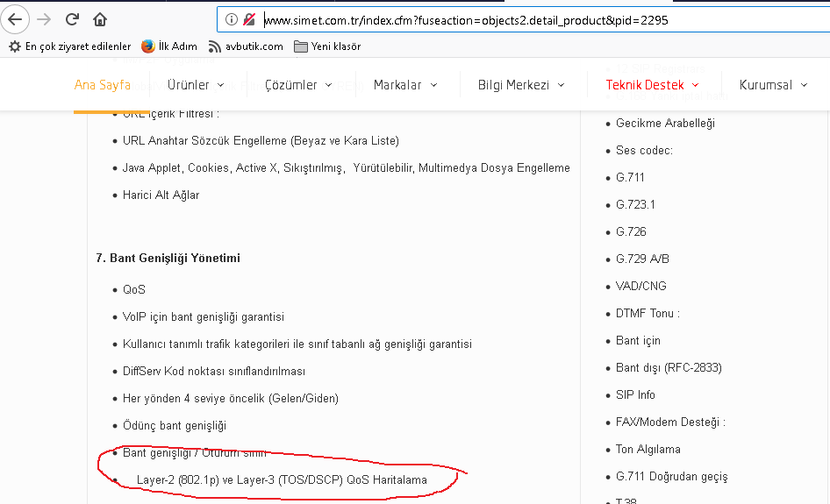The height and width of the screenshot is (504, 830).
Task: Click the Layer-2 (802.1p) QoS Haritalama text
Action: 282,480
